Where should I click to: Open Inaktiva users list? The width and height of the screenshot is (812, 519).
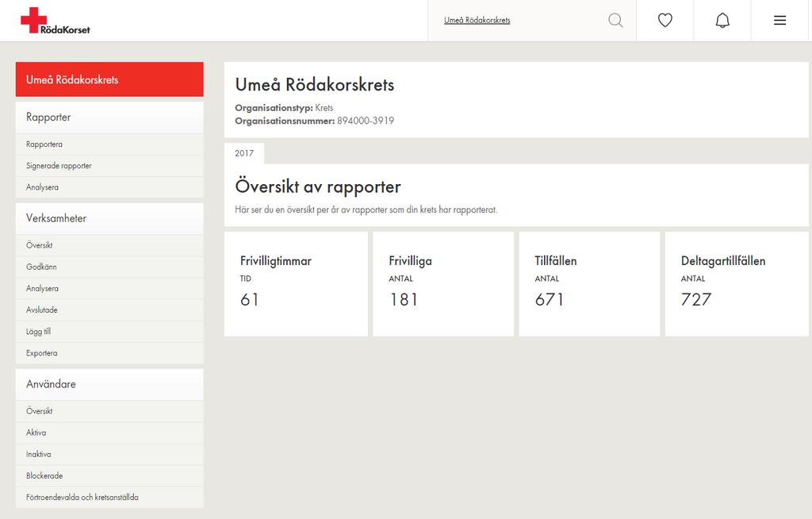click(109, 454)
